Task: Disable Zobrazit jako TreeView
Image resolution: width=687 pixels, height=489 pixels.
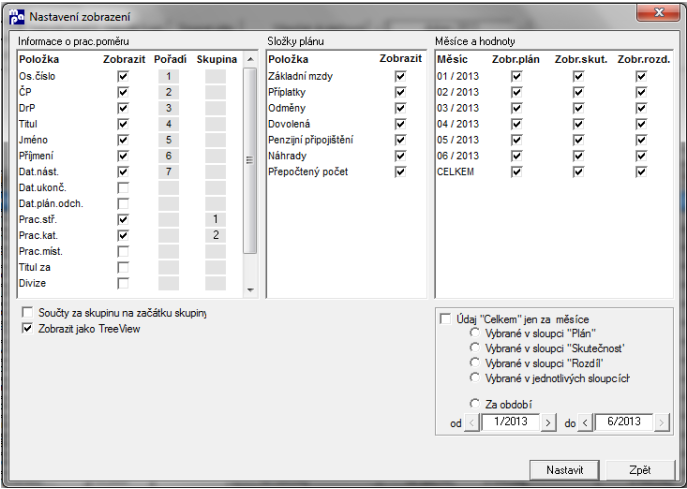Action: click(28, 328)
